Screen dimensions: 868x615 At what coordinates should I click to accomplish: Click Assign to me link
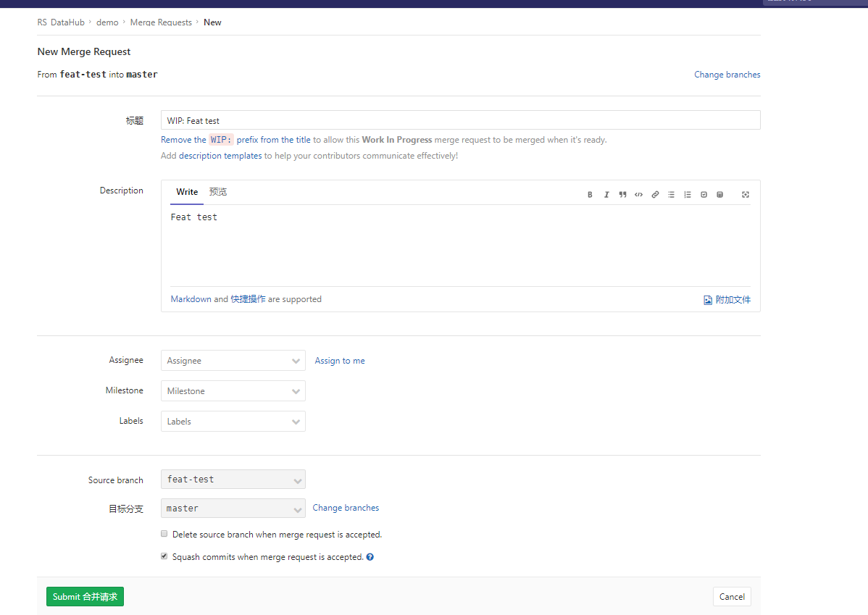pos(340,360)
